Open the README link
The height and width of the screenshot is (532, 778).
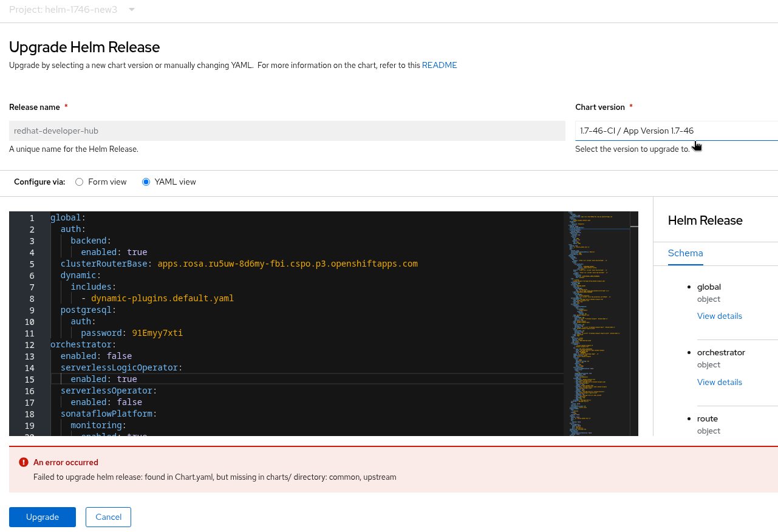pyautogui.click(x=439, y=65)
